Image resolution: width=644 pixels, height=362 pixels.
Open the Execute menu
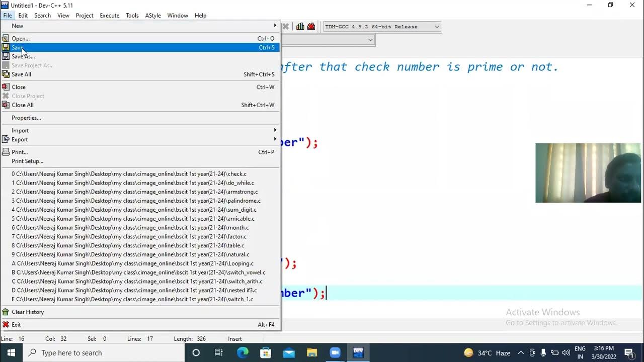(110, 16)
